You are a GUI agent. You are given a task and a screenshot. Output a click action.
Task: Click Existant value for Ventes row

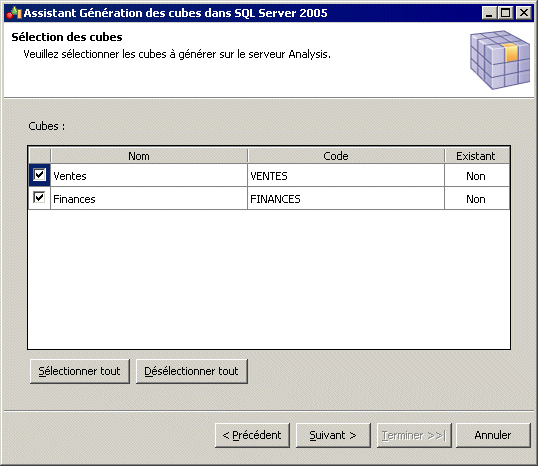click(477, 175)
